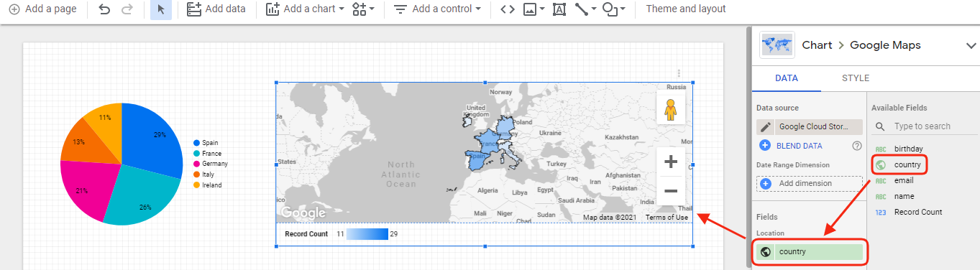Click the country field in Location
The image size is (980, 270).
click(x=810, y=252)
